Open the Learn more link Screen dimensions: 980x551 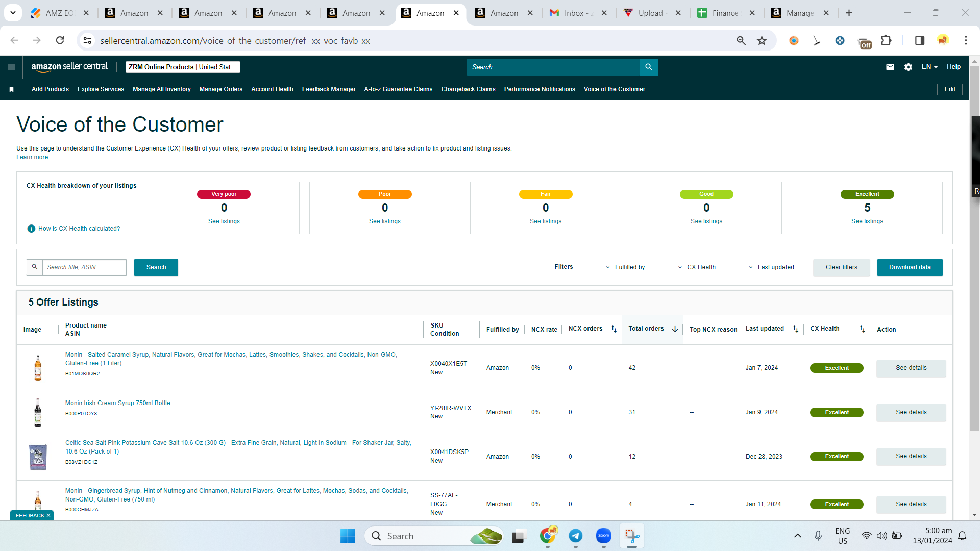click(x=32, y=157)
